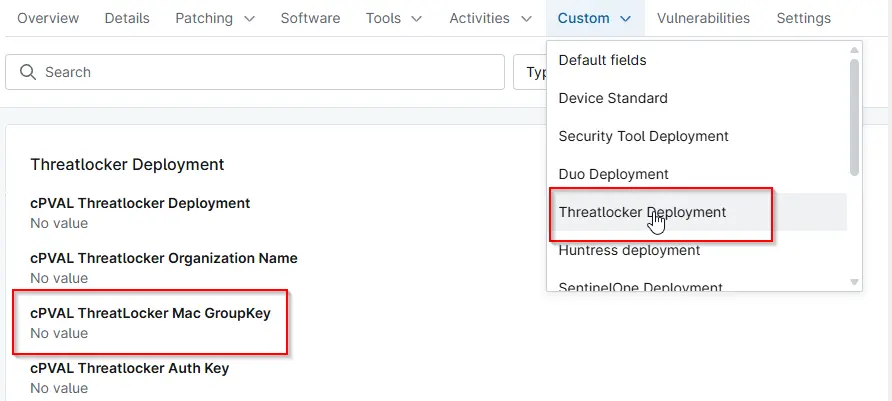Open the Overview tab
Screen dimensions: 892x401
pyautogui.click(x=49, y=18)
